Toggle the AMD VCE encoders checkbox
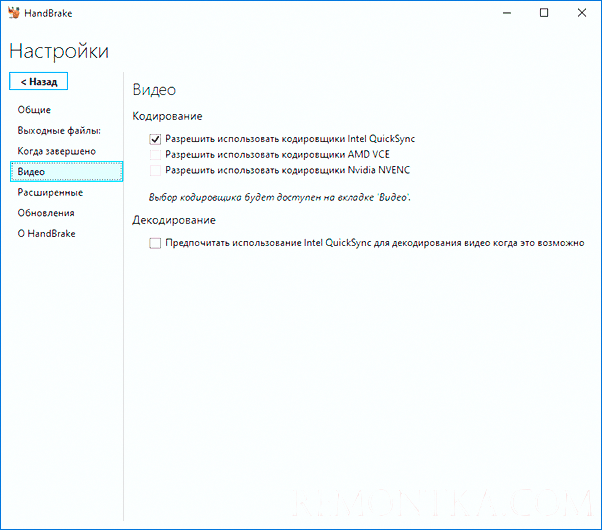Viewport: 602px width, 530px height. coord(155,155)
